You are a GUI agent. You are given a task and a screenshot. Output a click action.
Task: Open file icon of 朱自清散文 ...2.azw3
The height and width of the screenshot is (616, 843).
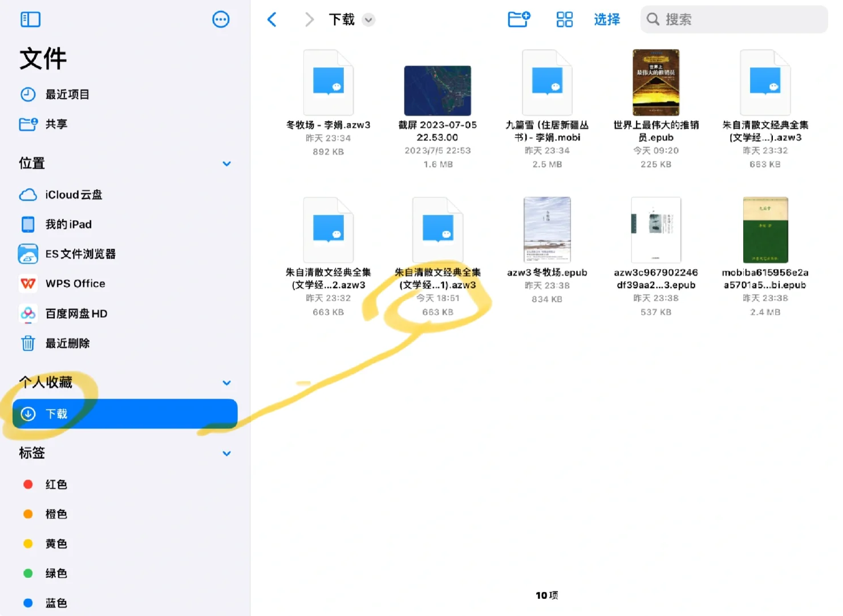point(329,230)
